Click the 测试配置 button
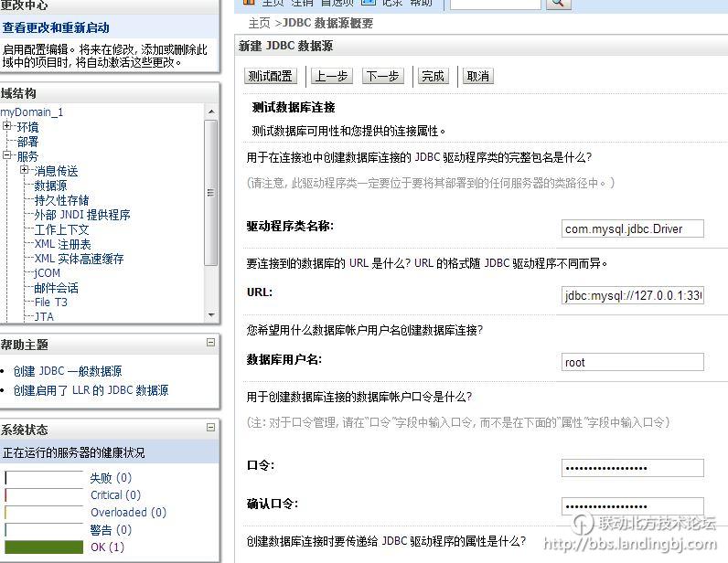 (270, 76)
